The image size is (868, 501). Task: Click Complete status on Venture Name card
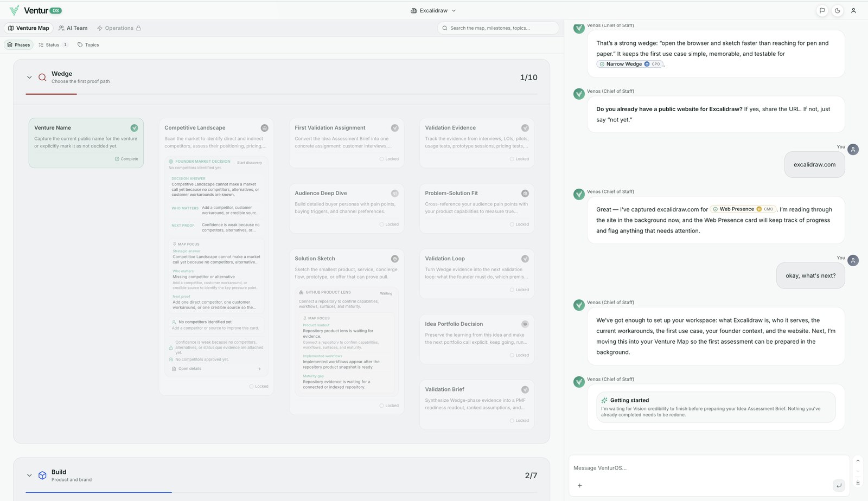click(x=126, y=159)
